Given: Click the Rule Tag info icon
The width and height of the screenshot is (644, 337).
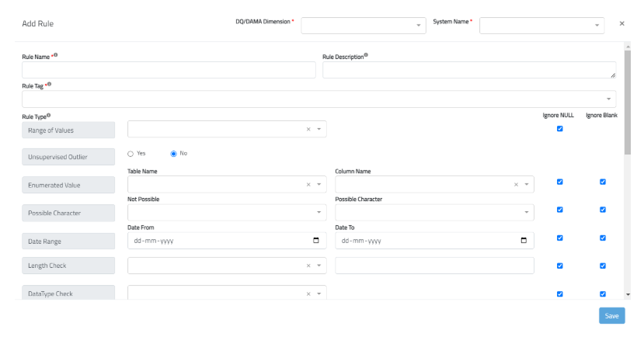Looking at the screenshot, I should pyautogui.click(x=48, y=85).
